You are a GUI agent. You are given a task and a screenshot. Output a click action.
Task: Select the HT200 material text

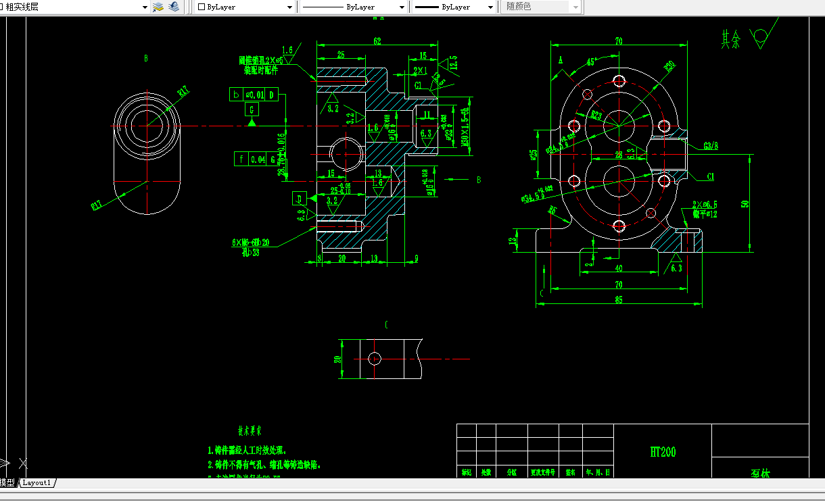pyautogui.click(x=663, y=452)
